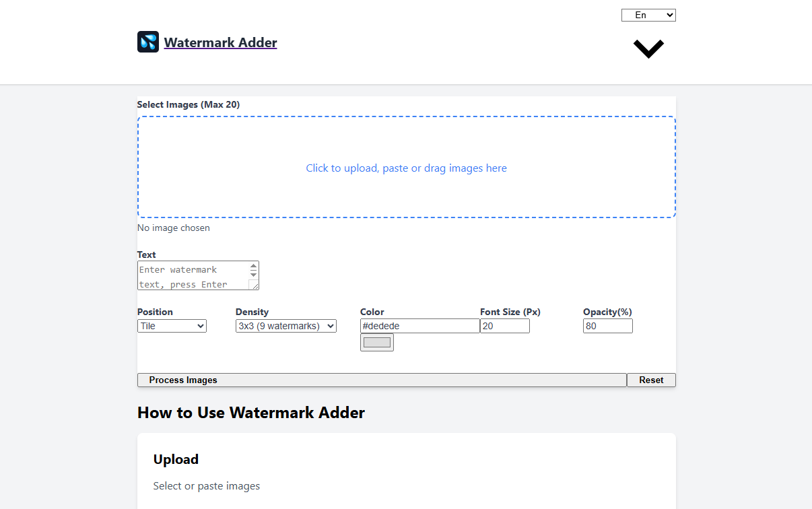Click the Color hex value field showing #dedede
The width and height of the screenshot is (812, 509).
point(419,325)
